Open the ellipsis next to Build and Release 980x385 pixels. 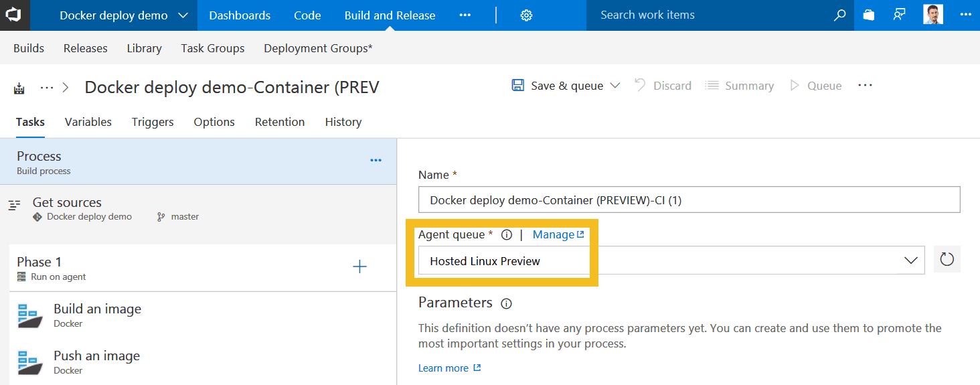[x=465, y=15]
